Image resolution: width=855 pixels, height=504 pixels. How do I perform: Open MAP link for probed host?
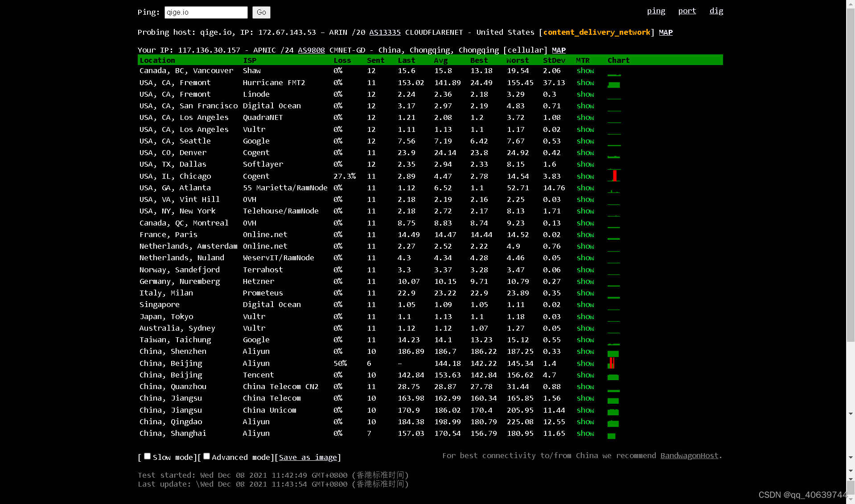[666, 32]
